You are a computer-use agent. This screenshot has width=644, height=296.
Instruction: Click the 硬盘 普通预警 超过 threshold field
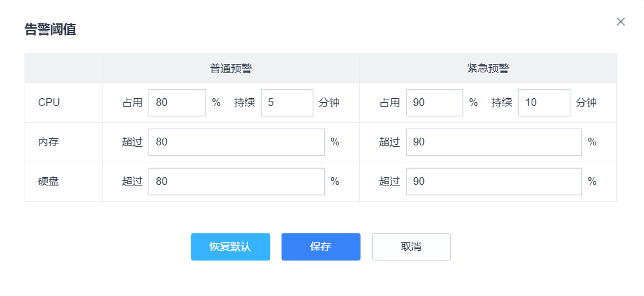coord(236,182)
